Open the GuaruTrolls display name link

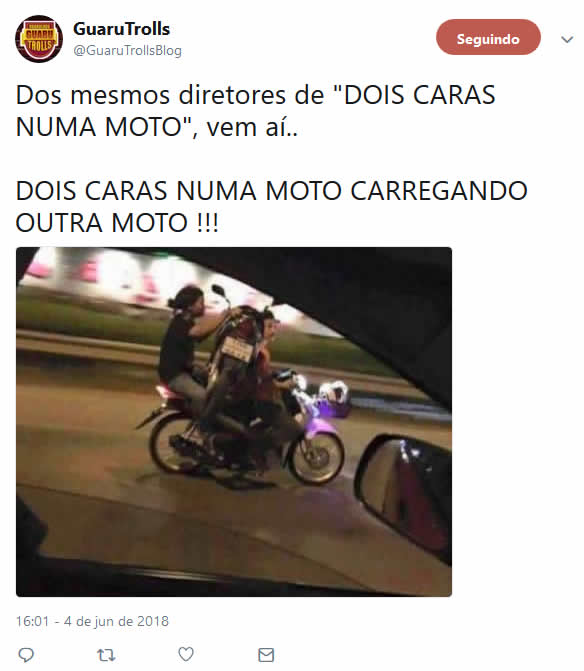pos(122,29)
